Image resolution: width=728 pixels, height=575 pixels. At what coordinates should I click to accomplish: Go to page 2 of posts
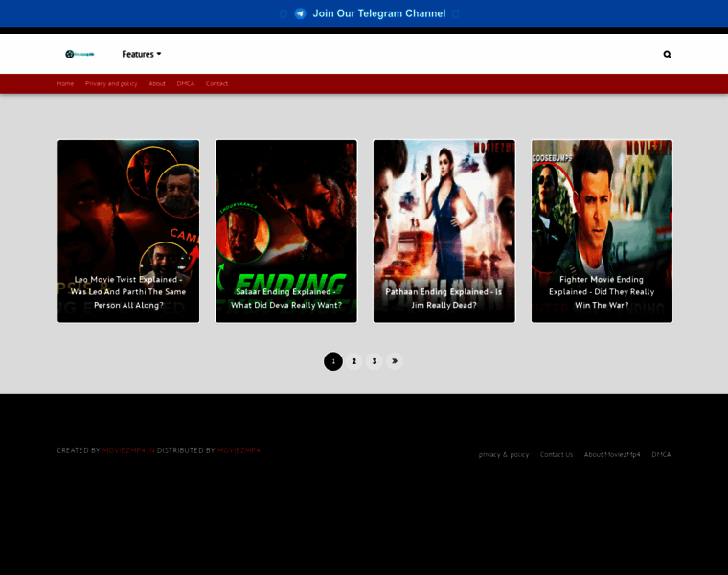tap(353, 361)
